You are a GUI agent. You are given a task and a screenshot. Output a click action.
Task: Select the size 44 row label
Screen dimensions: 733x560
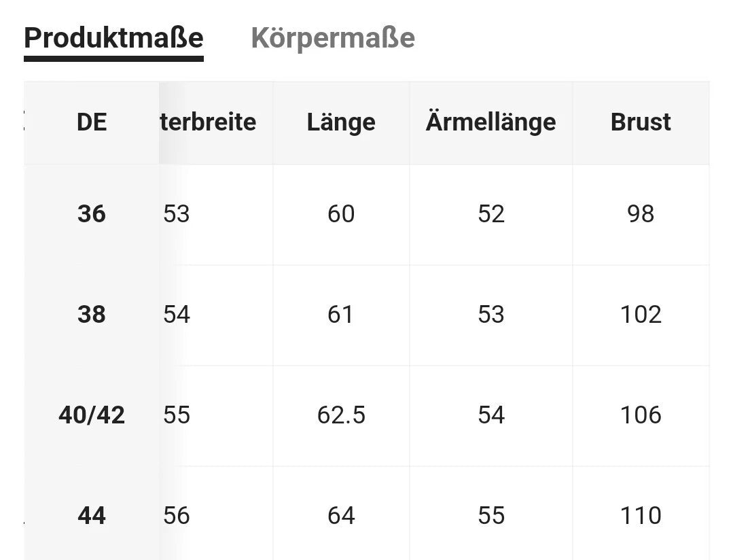(92, 516)
